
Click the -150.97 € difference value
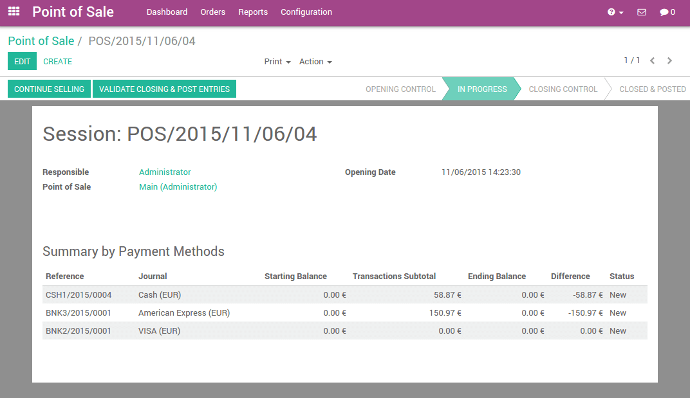(x=585, y=313)
